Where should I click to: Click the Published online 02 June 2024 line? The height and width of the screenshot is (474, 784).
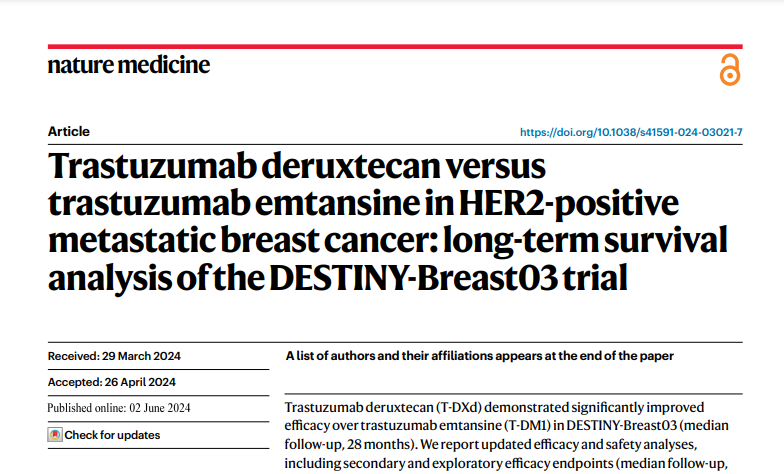click(x=119, y=407)
